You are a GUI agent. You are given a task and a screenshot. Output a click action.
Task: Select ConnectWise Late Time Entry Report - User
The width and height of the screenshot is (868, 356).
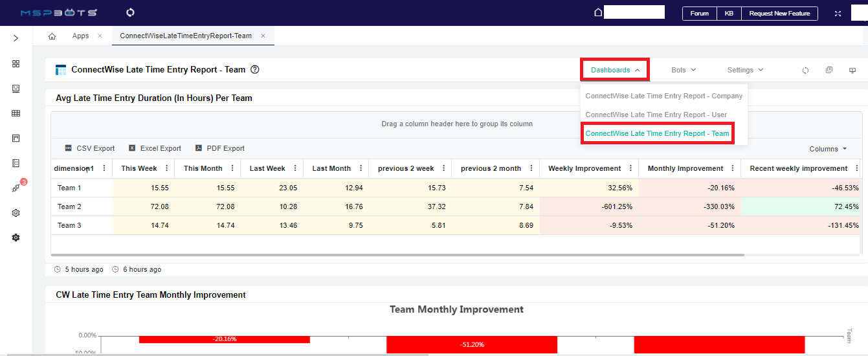point(656,115)
